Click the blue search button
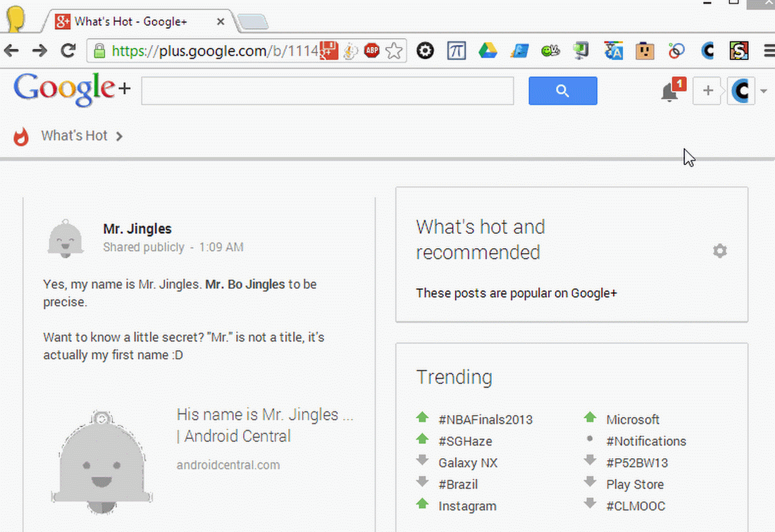775x532 pixels. 562,91
